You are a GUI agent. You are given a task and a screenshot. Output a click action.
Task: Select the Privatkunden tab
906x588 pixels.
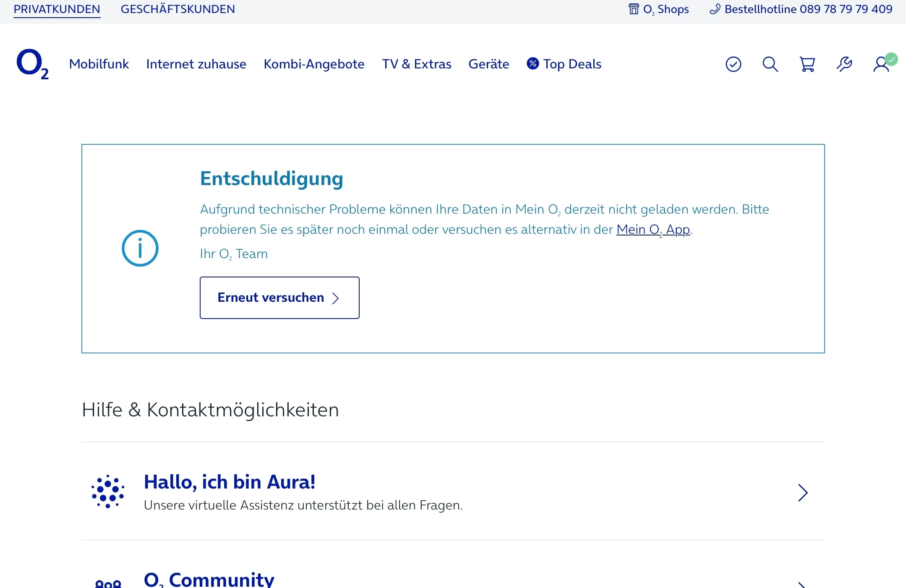[x=57, y=9]
